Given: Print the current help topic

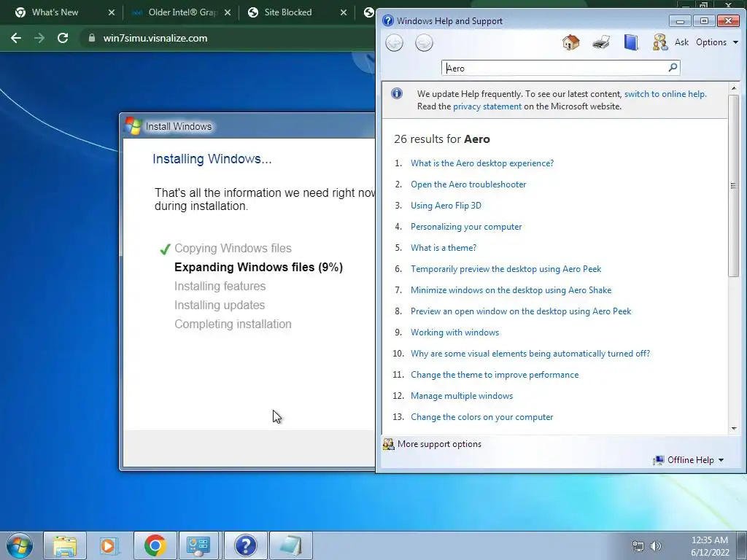Looking at the screenshot, I should [601, 42].
